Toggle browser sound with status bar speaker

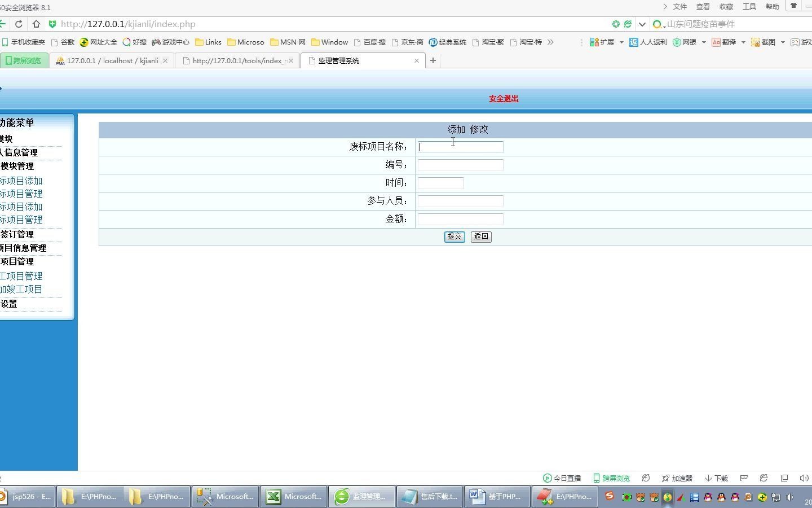(804, 478)
